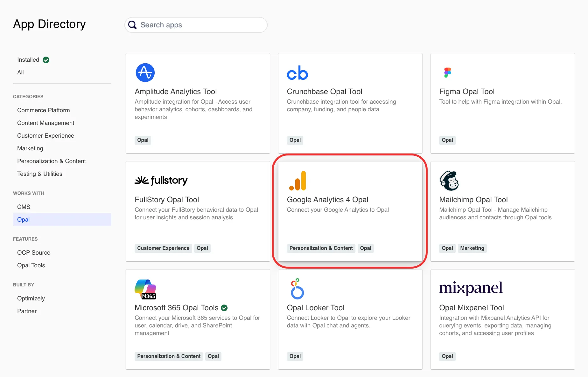
Task: Click Mailchimp audiences description text
Action: click(x=495, y=214)
